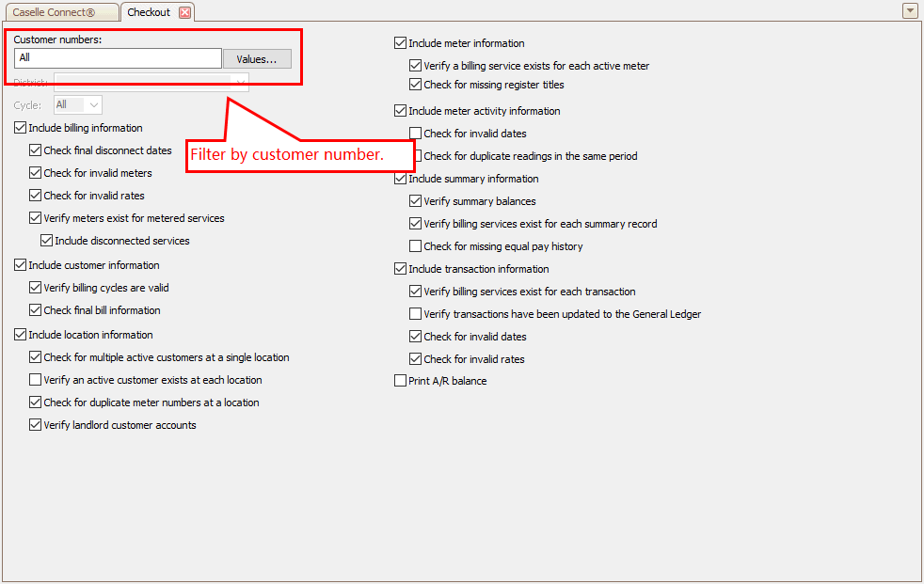Viewport: 924px width, 584px height.
Task: Toggle Verify landlord customer accounts
Action: click(36, 425)
